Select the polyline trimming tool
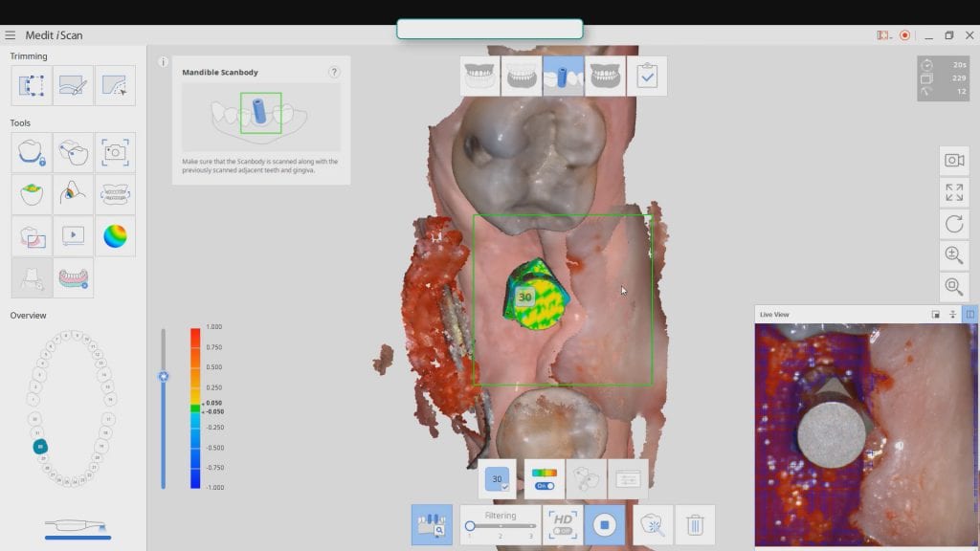The height and width of the screenshot is (551, 980). [x=117, y=85]
